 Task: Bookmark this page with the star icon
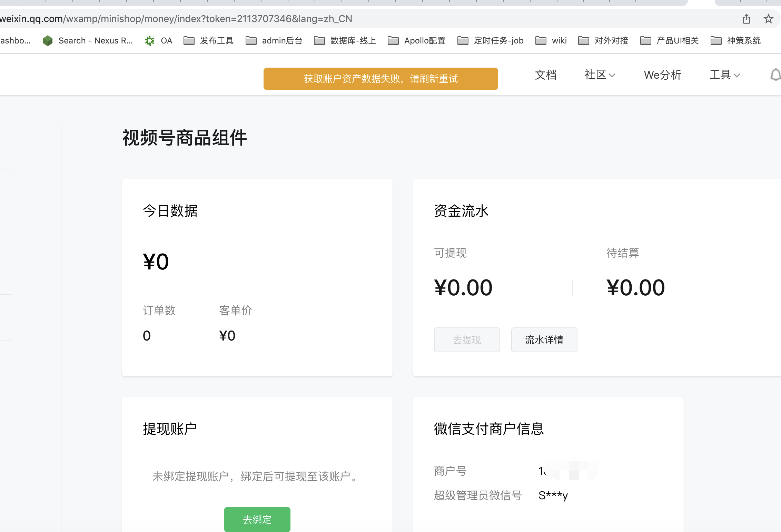click(x=768, y=19)
